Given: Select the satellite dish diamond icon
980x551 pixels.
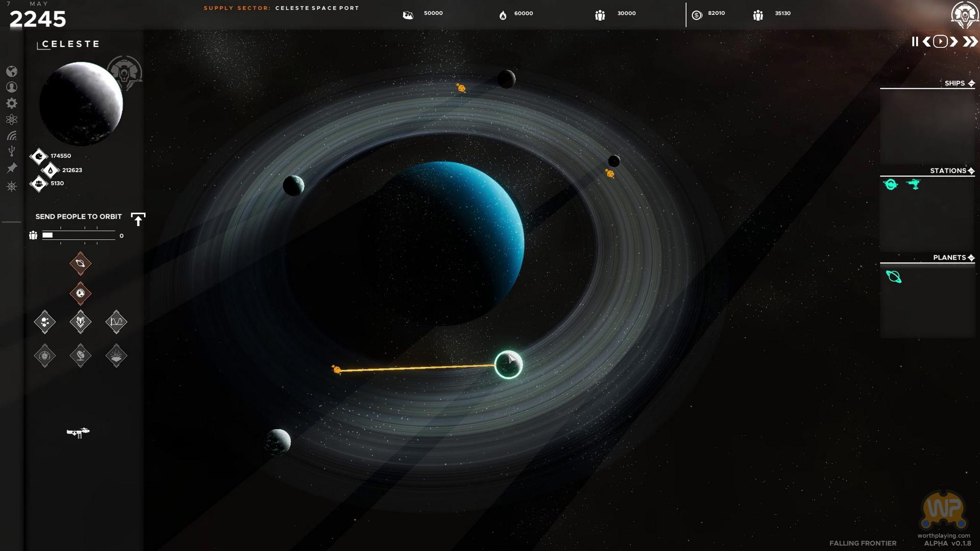Looking at the screenshot, I should pos(80,356).
